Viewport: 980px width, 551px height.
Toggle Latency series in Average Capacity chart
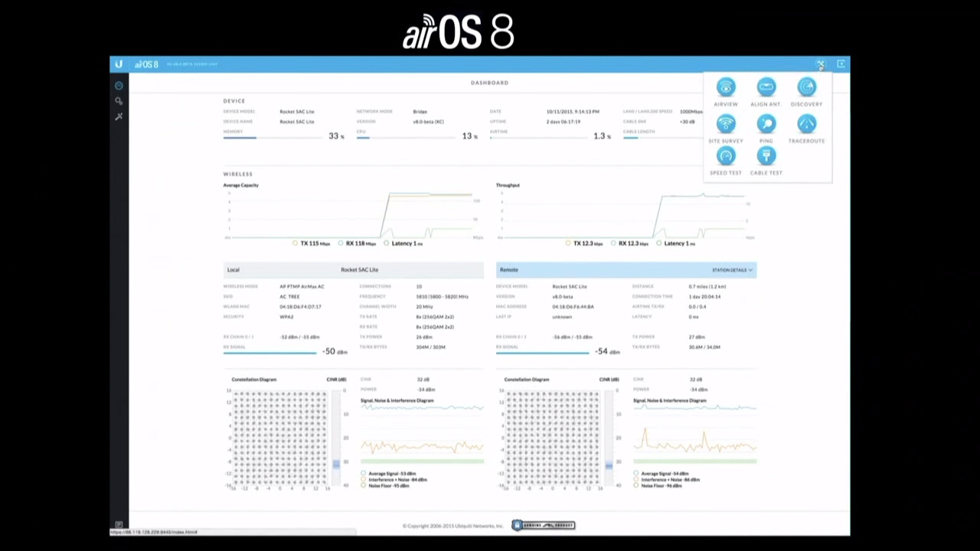coord(403,243)
